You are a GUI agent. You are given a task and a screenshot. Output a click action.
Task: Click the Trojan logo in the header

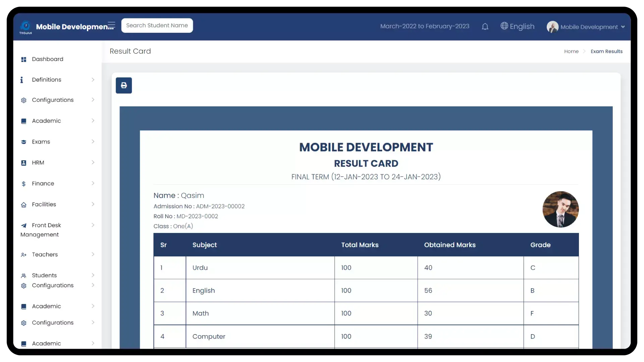(x=25, y=27)
